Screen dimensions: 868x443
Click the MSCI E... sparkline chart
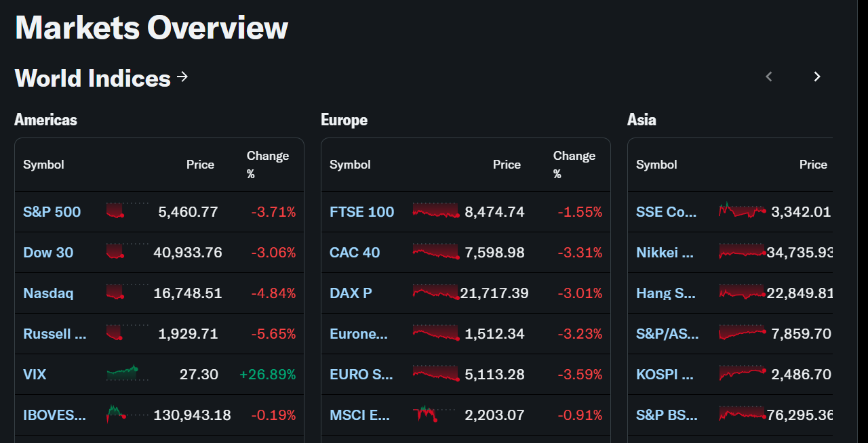(434, 413)
